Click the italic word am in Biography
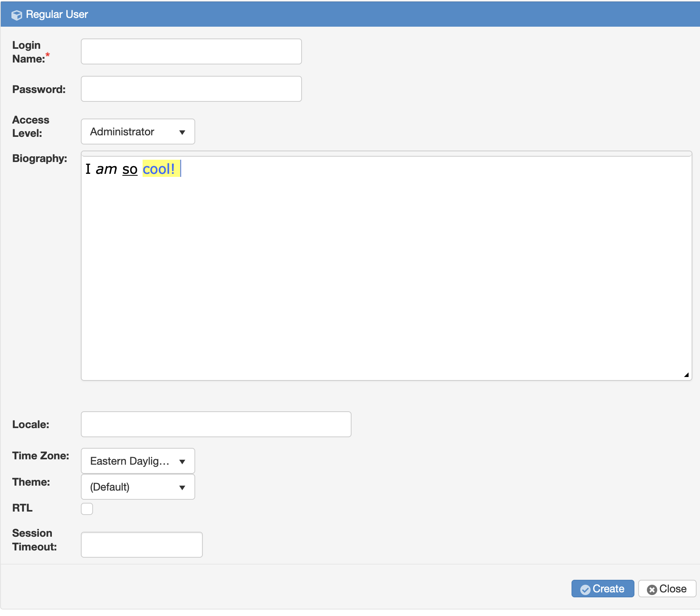The height and width of the screenshot is (616, 700). tap(106, 169)
